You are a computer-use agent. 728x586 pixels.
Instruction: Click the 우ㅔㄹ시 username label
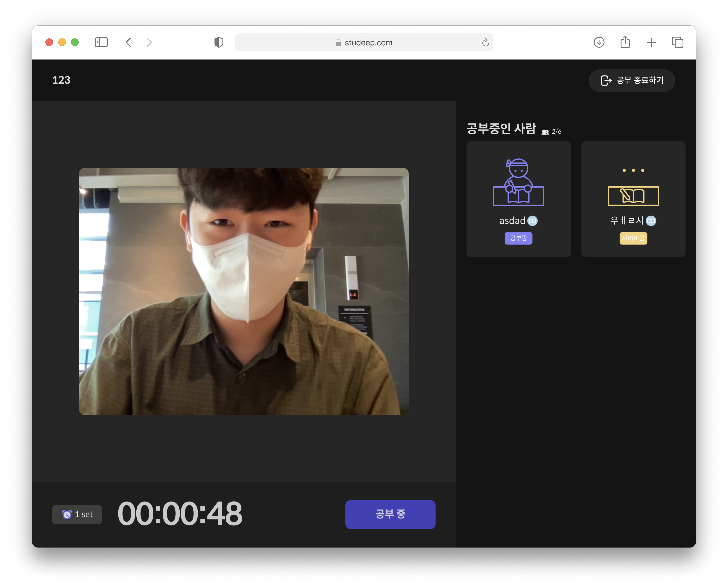click(627, 221)
